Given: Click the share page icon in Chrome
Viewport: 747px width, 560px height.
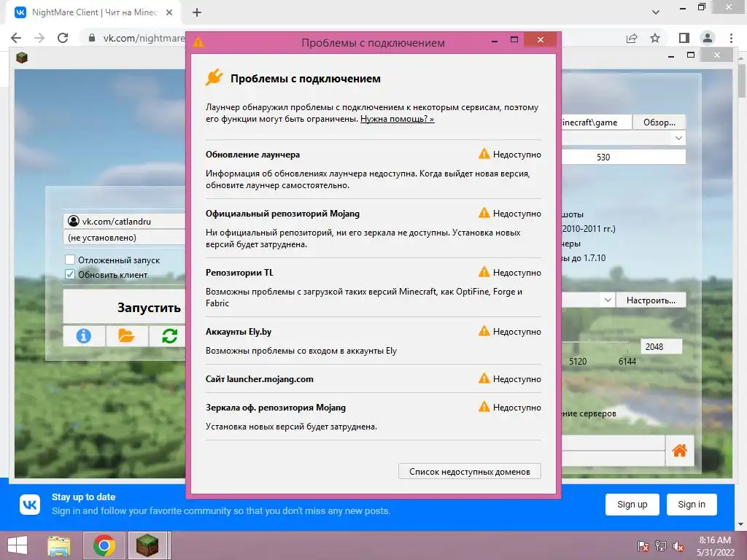Looking at the screenshot, I should coord(632,38).
